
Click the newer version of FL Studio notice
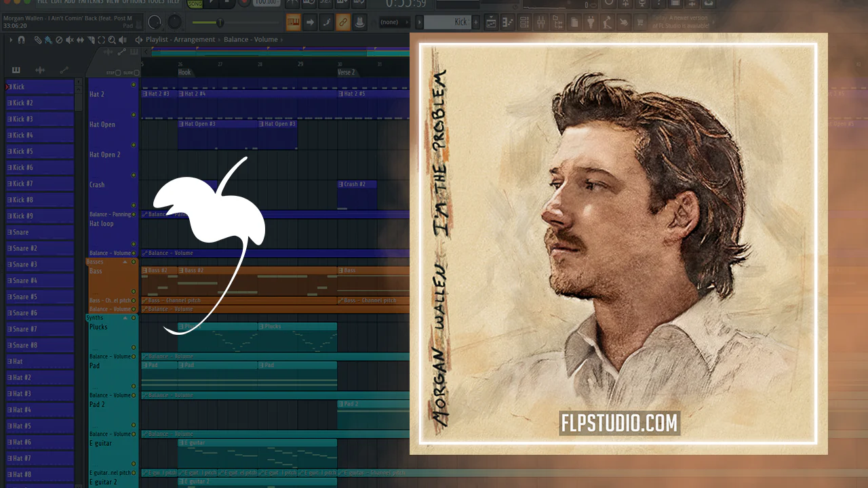point(680,22)
